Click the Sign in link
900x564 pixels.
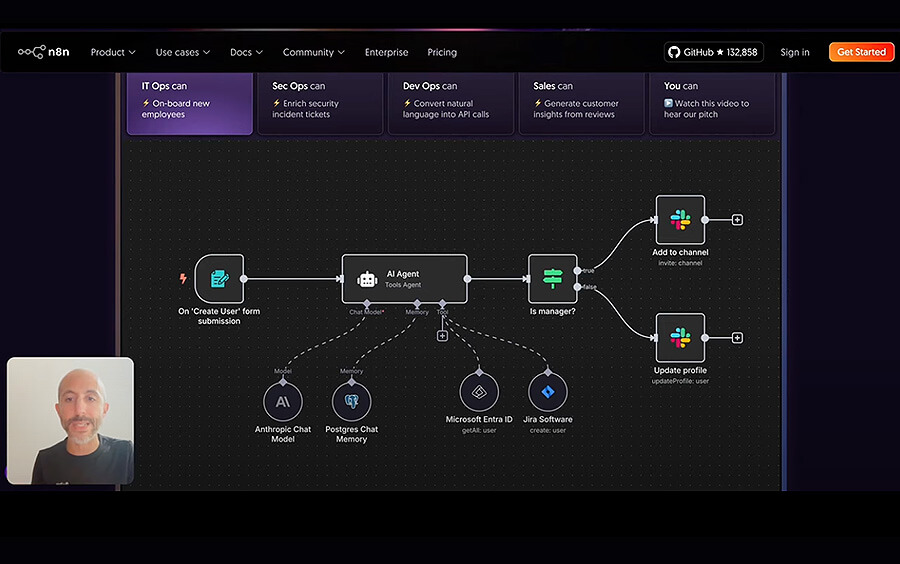click(795, 52)
